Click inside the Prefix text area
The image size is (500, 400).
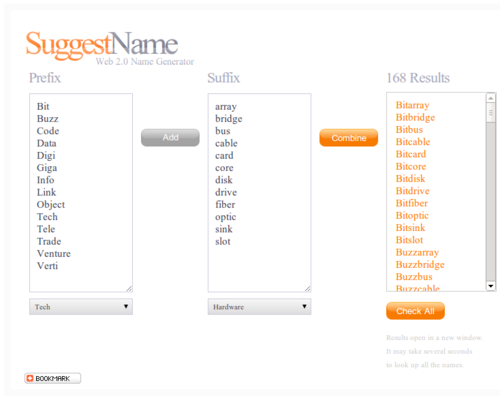(x=81, y=193)
